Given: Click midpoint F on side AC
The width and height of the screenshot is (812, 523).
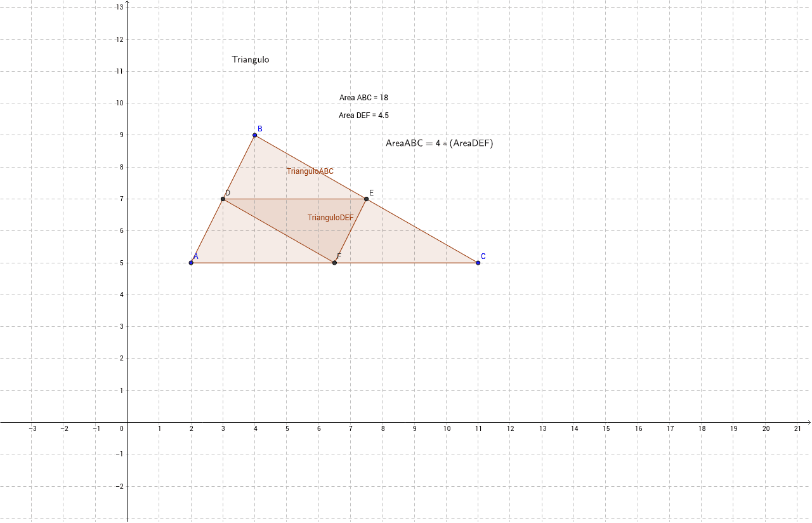Looking at the screenshot, I should tap(334, 263).
